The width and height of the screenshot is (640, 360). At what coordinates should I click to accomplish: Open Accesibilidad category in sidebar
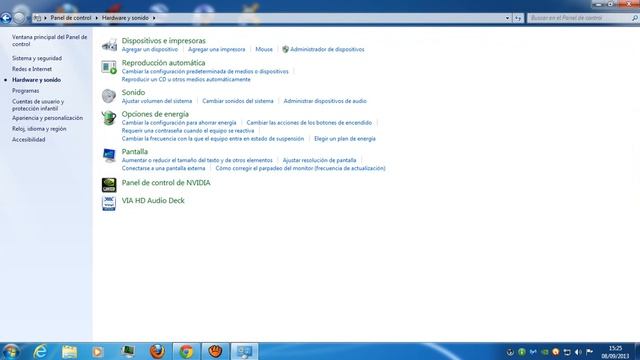point(29,140)
